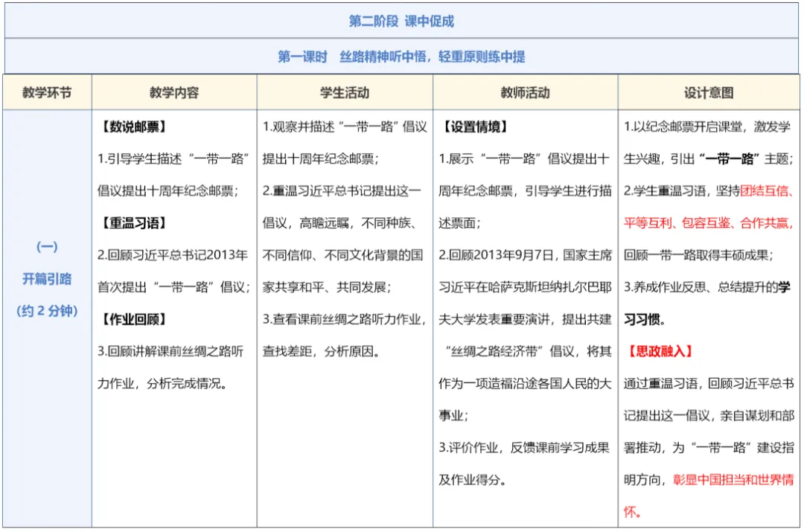
Task: Click the line '3.查看课前丝绸之路听力作业，'
Action: [345, 319]
